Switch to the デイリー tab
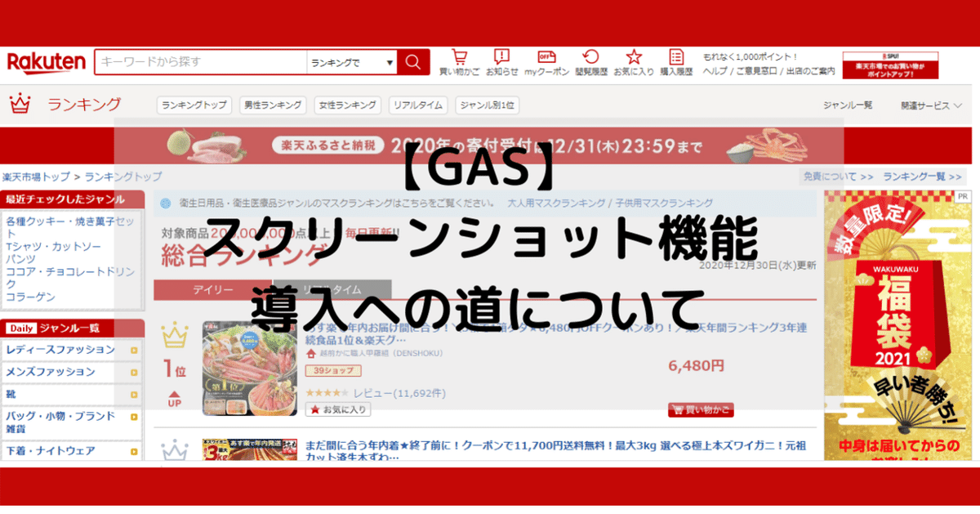This screenshot has height=514, width=980. coord(213,290)
